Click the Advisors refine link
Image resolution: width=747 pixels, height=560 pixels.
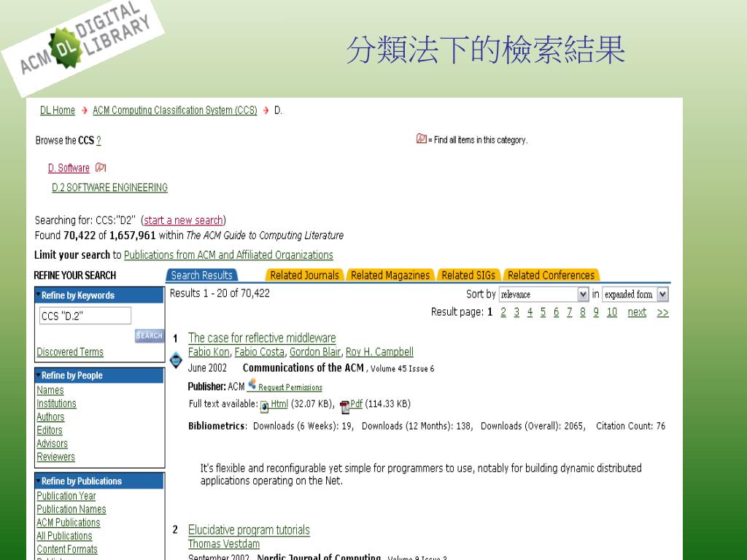pos(52,443)
